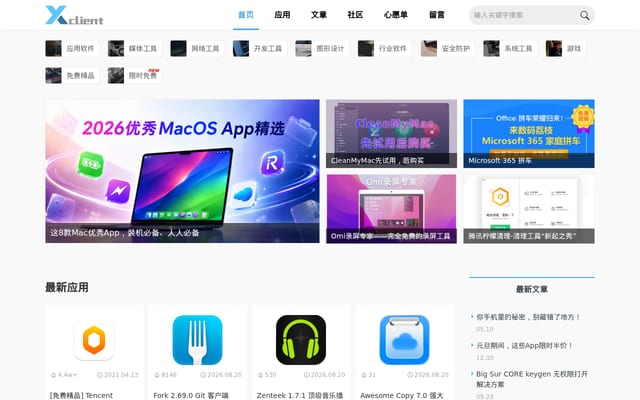Open the 文章 nav item
Screen dimensions: 640x400
pos(319,15)
